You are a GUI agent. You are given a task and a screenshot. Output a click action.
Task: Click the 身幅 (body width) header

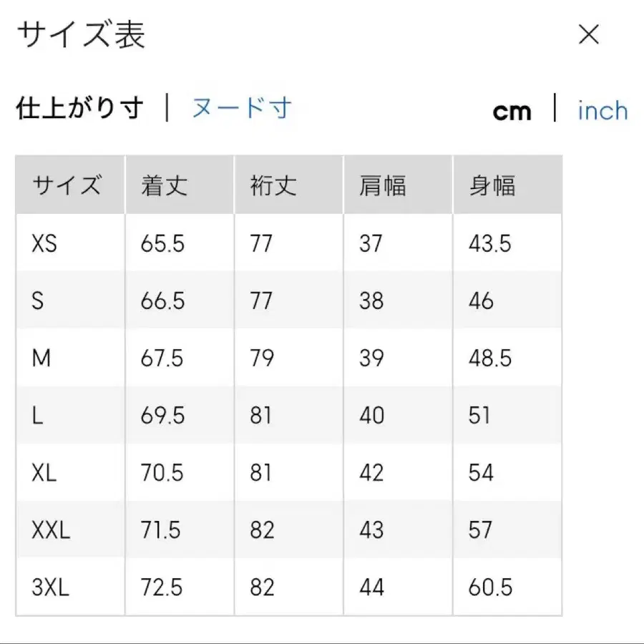pos(492,185)
